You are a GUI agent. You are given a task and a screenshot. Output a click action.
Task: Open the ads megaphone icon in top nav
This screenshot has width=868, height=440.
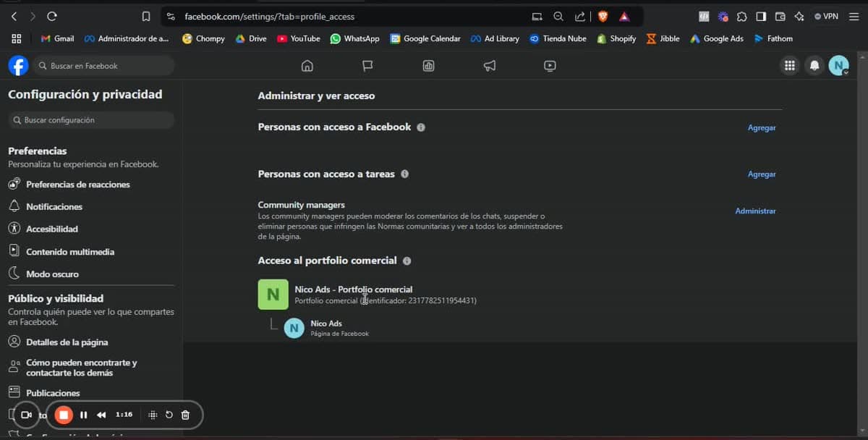coord(490,66)
